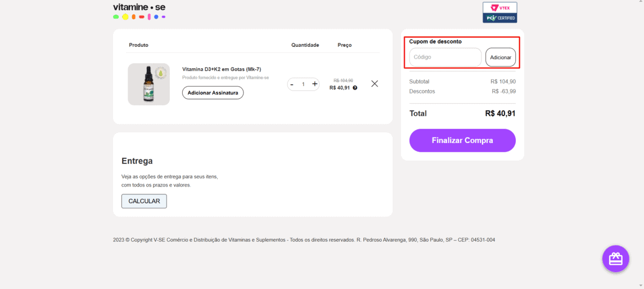
Task: Increase quantity with the plus button
Action: [315, 84]
